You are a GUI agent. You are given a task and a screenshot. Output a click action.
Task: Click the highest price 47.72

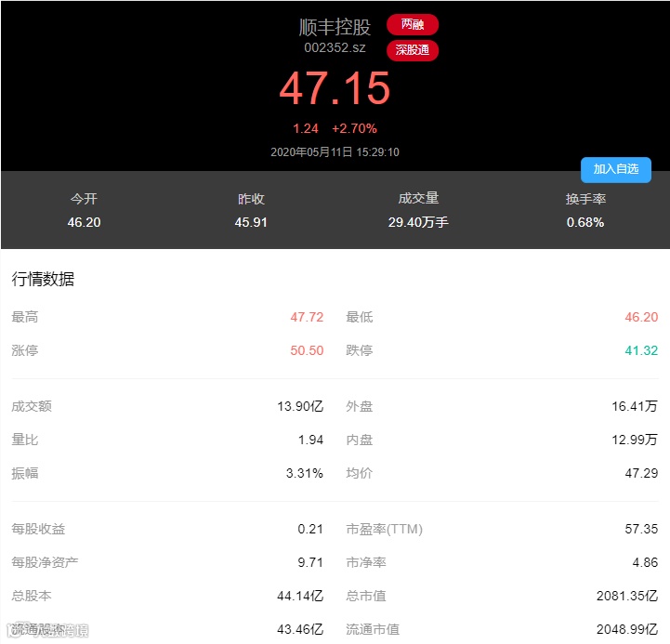[x=307, y=317]
